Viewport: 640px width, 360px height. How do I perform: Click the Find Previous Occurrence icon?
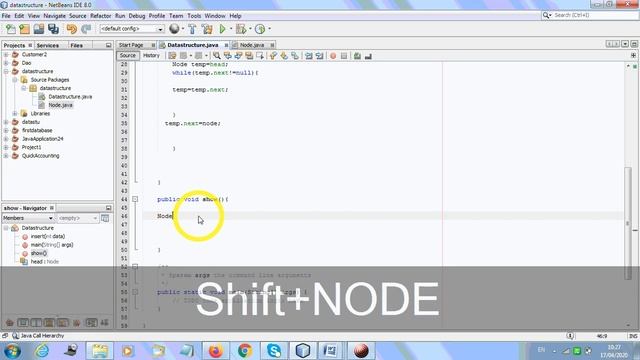227,56
